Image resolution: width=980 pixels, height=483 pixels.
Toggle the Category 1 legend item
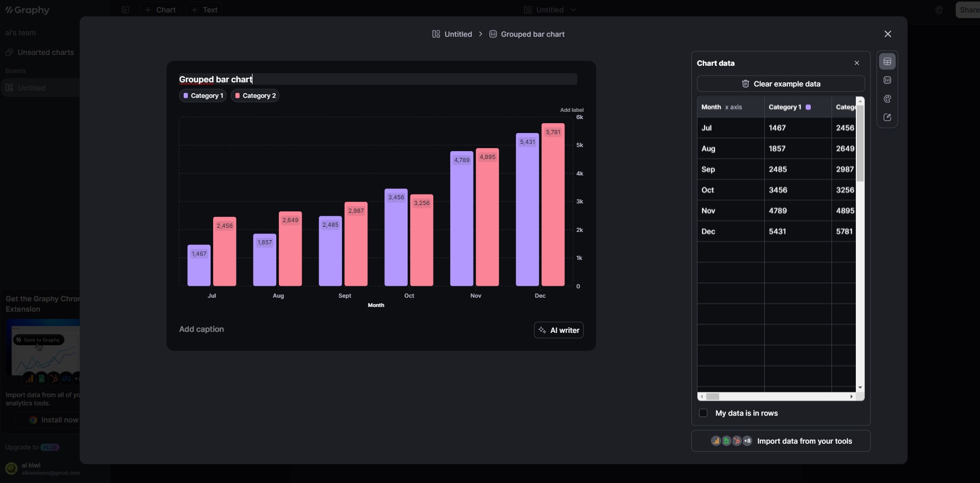point(203,96)
